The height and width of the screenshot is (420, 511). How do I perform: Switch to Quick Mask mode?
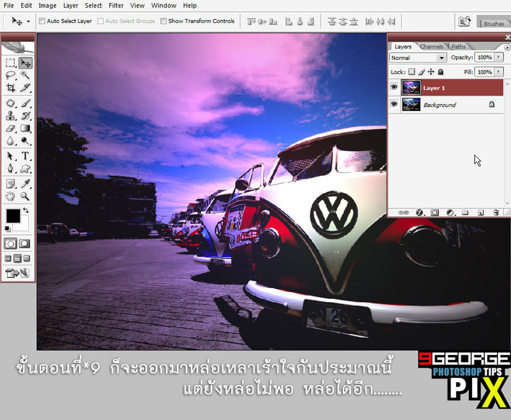click(x=24, y=244)
